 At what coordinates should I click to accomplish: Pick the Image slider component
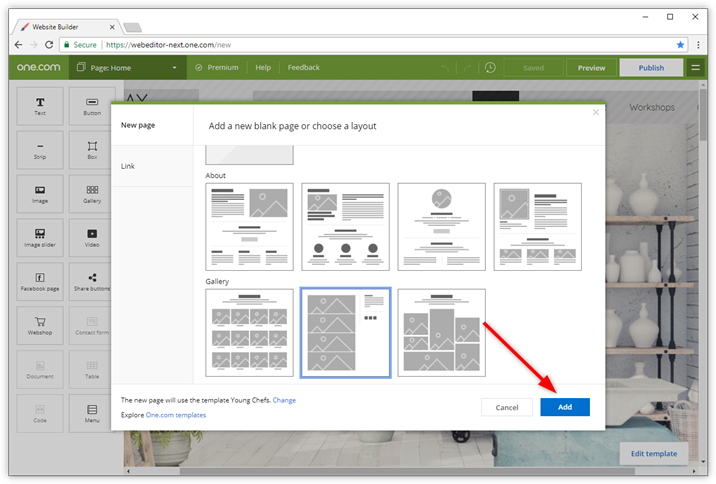tap(40, 237)
